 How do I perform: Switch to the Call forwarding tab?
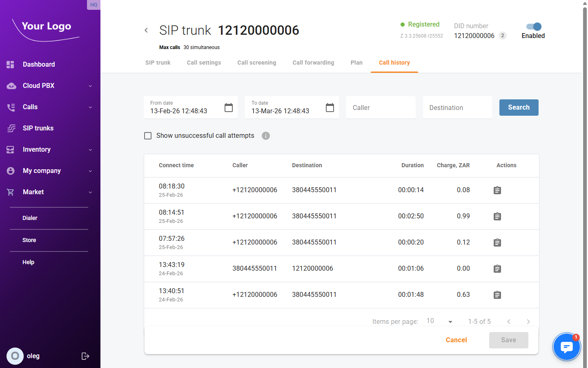(x=313, y=63)
